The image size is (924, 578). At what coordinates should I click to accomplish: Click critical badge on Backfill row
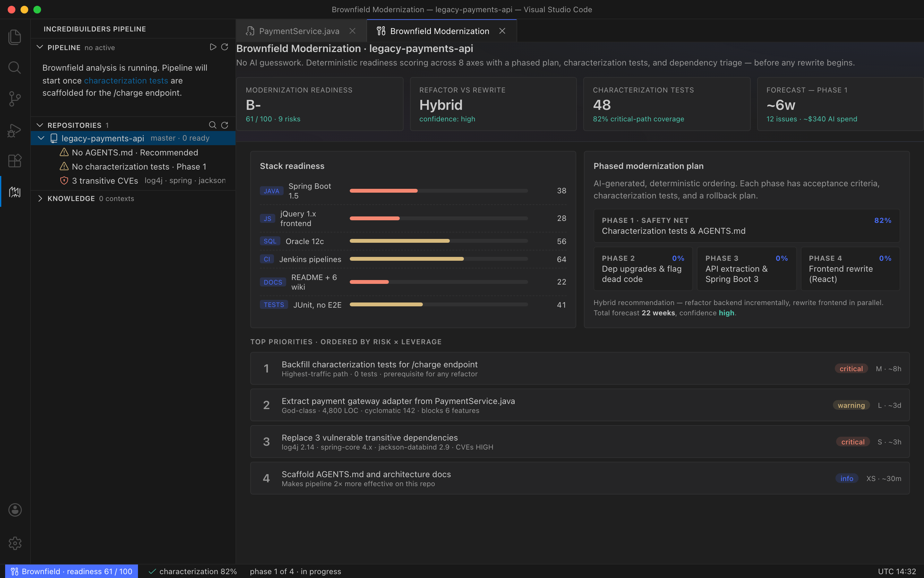851,369
